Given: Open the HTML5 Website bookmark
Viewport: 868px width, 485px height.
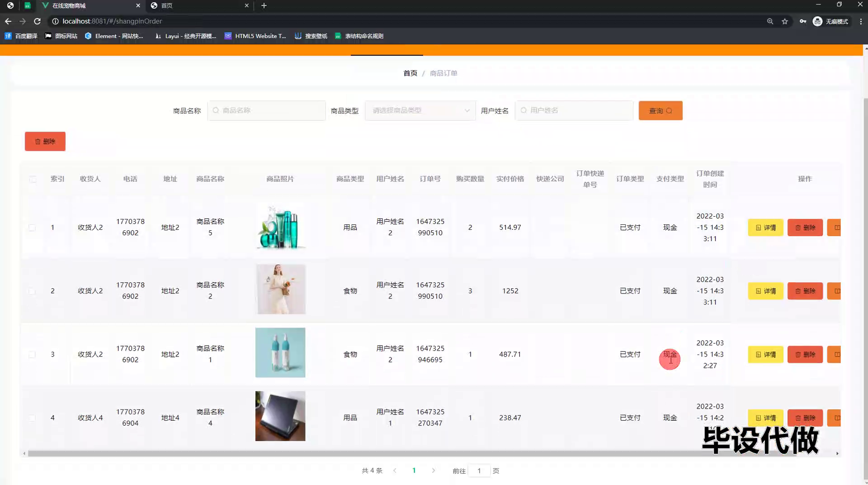Looking at the screenshot, I should click(x=255, y=36).
